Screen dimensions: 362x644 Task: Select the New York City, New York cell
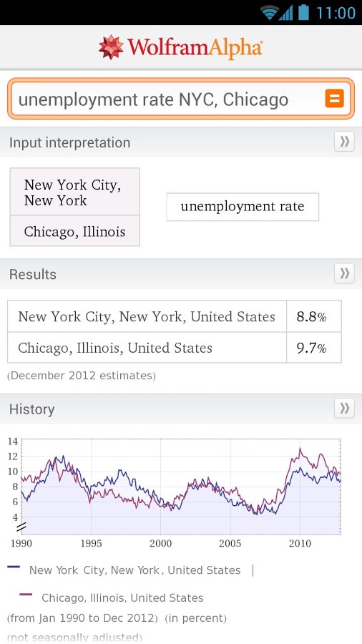(x=74, y=192)
